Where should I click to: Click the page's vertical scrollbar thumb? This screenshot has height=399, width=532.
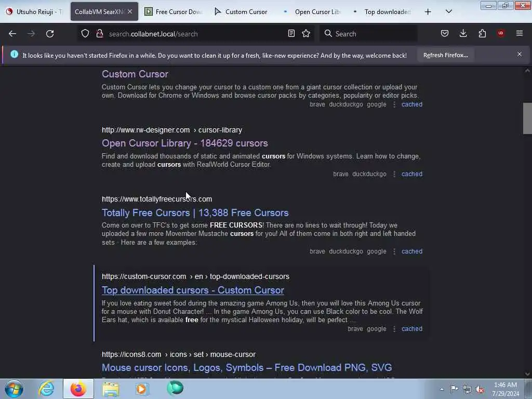click(x=527, y=118)
